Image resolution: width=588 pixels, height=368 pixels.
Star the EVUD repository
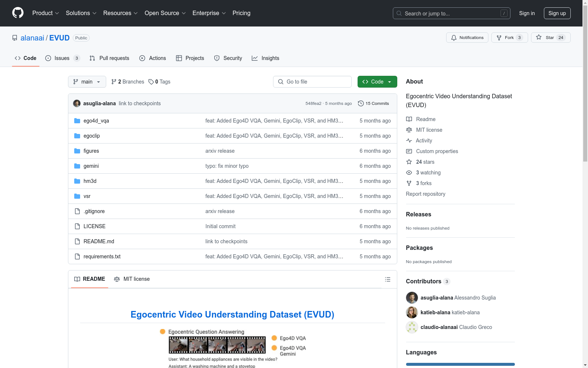click(551, 38)
